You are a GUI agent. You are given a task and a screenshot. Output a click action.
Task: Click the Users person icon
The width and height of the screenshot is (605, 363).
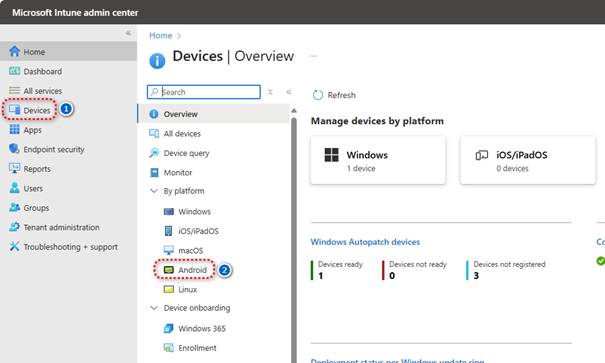[x=14, y=188]
